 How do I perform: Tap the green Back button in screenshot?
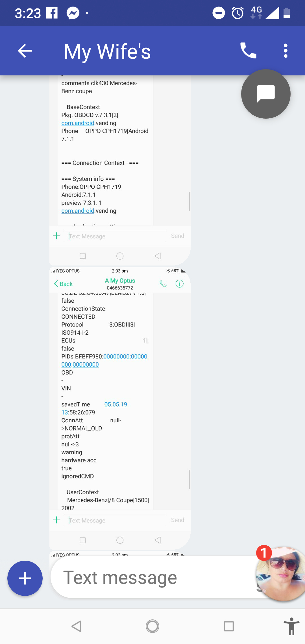pyautogui.click(x=63, y=284)
